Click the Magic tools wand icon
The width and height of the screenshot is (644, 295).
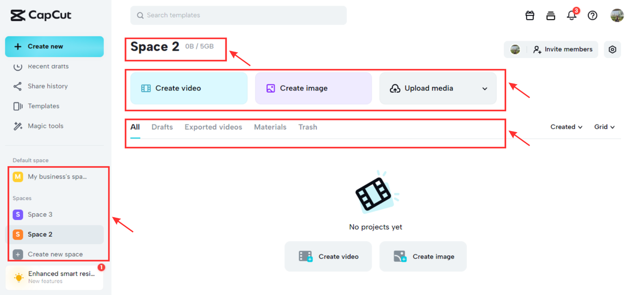point(18,126)
